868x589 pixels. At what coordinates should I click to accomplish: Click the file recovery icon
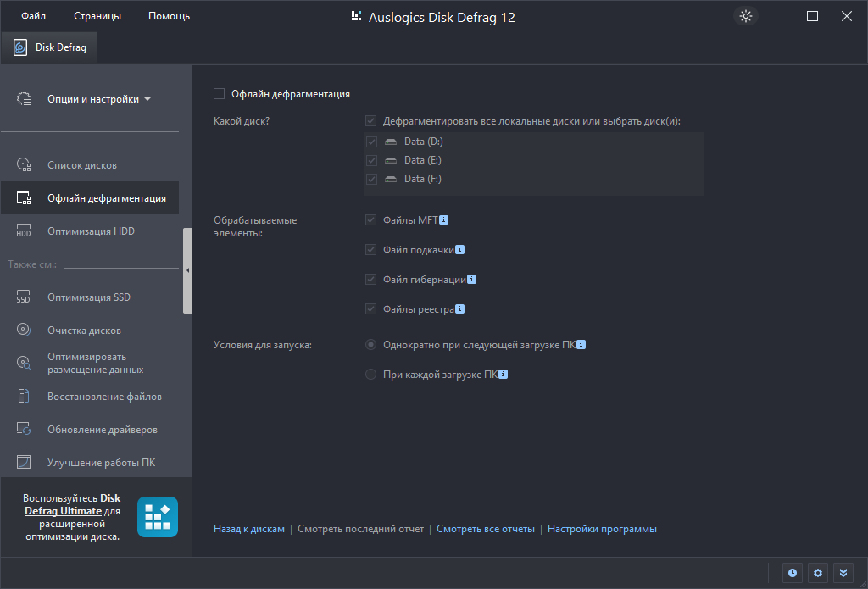point(24,397)
